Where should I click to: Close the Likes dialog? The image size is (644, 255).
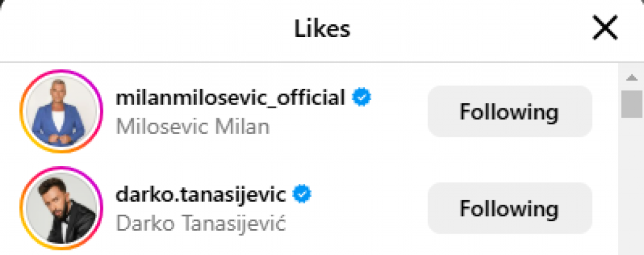(604, 29)
